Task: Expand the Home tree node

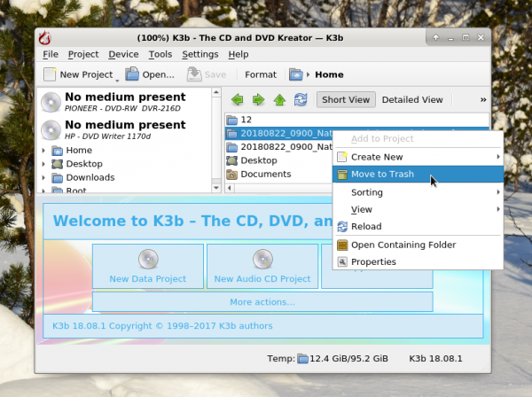Action: click(x=43, y=150)
